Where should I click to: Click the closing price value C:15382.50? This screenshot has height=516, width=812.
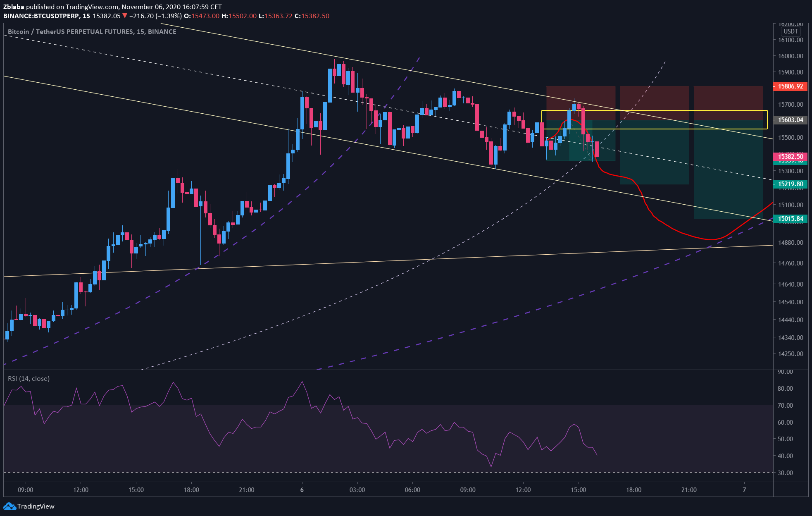pos(312,16)
